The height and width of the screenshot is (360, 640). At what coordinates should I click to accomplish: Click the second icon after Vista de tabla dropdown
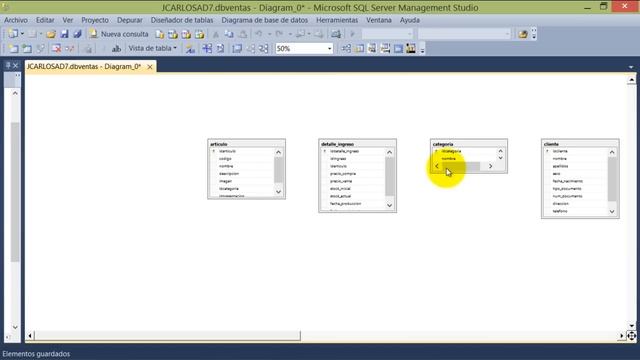click(x=207, y=49)
